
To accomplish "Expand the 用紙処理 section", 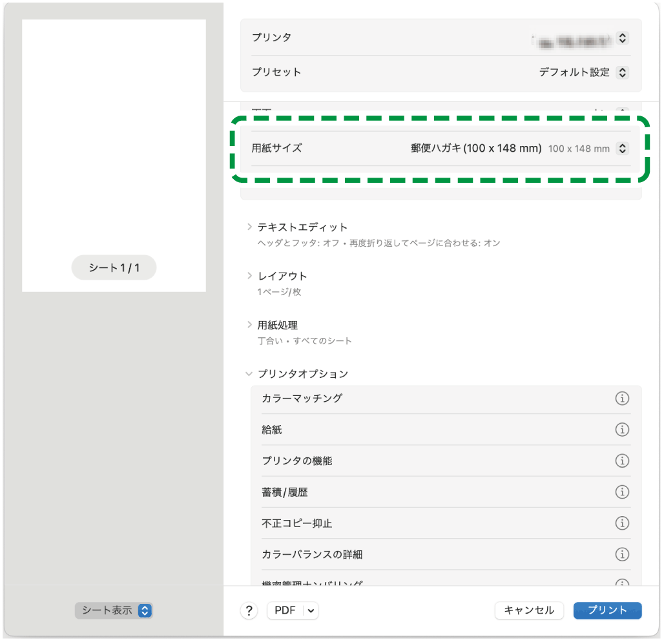I will tap(249, 324).
